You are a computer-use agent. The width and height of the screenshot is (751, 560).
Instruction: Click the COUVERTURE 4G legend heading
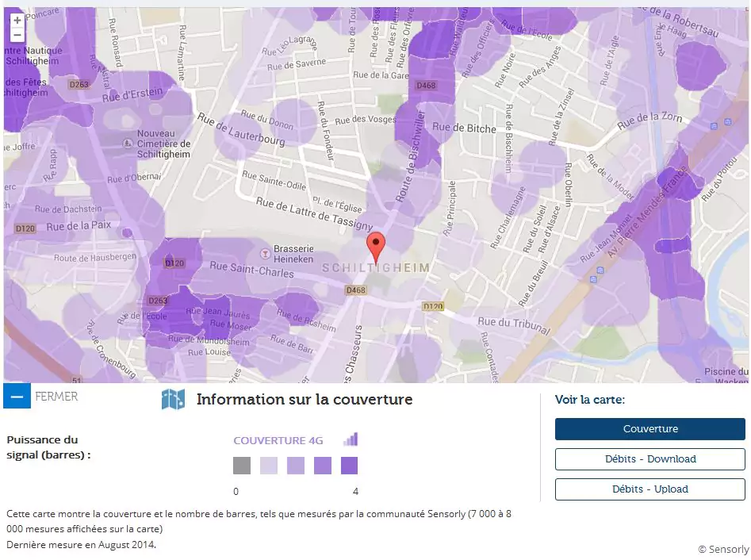coord(278,440)
